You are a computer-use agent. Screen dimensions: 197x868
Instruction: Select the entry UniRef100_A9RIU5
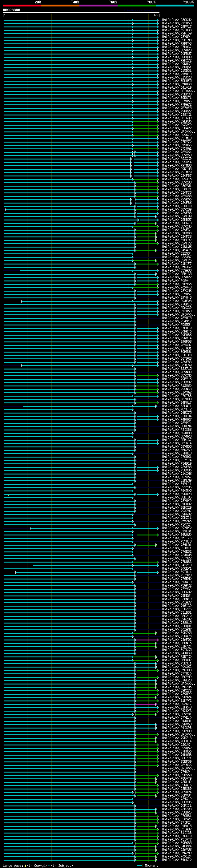[176, 169]
